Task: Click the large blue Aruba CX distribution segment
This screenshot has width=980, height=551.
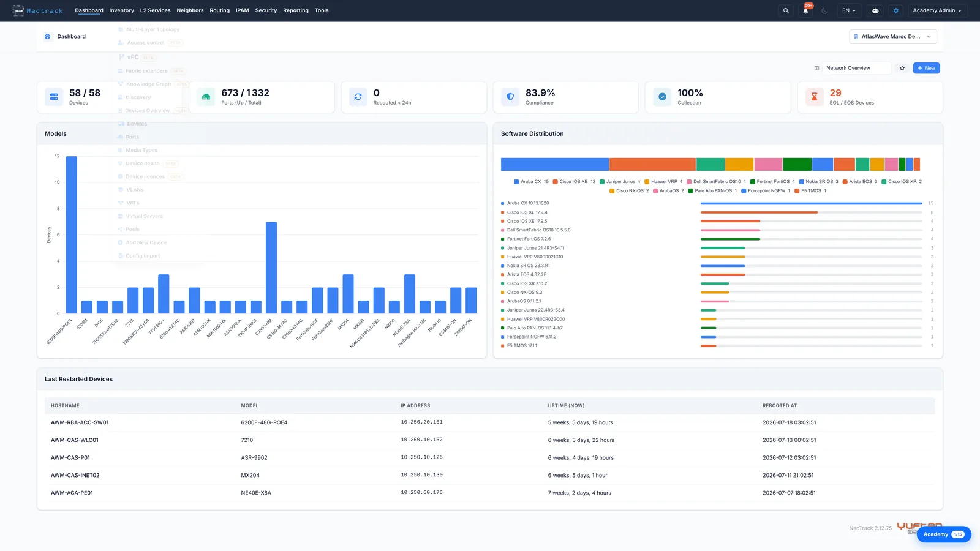Action: [x=555, y=164]
